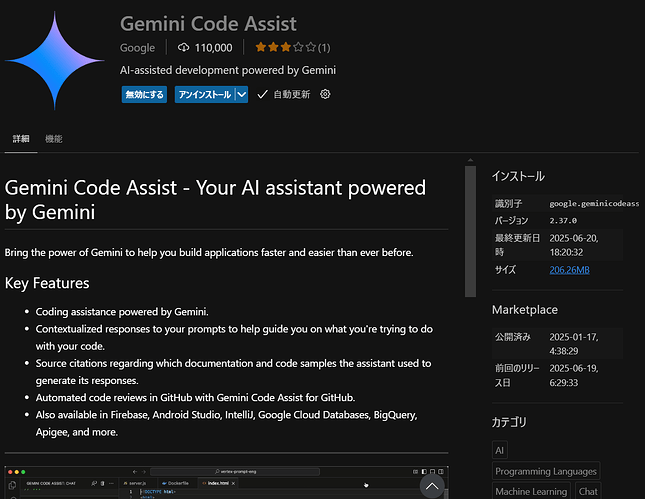645x499 pixels.
Task: Click the bullet Coding assistance powered by Gemini
Action: point(122,312)
